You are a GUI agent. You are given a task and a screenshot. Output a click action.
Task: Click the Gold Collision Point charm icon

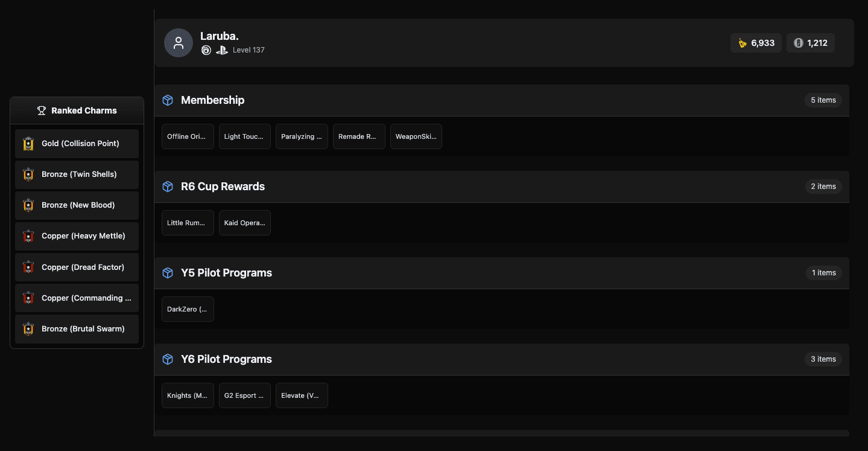pos(28,144)
